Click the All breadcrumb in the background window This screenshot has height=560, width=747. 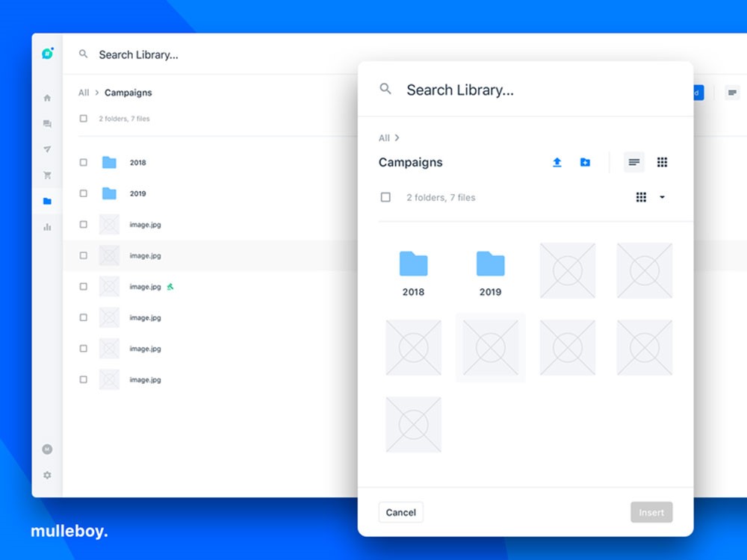[84, 93]
